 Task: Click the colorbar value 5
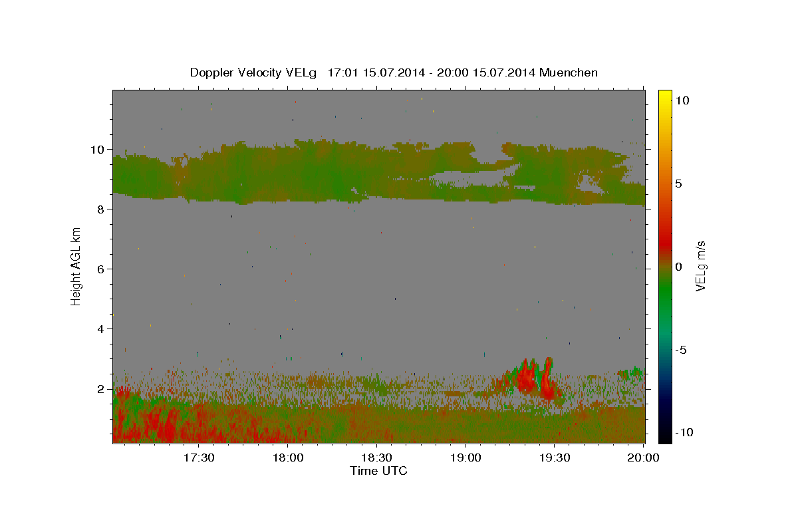(678, 184)
